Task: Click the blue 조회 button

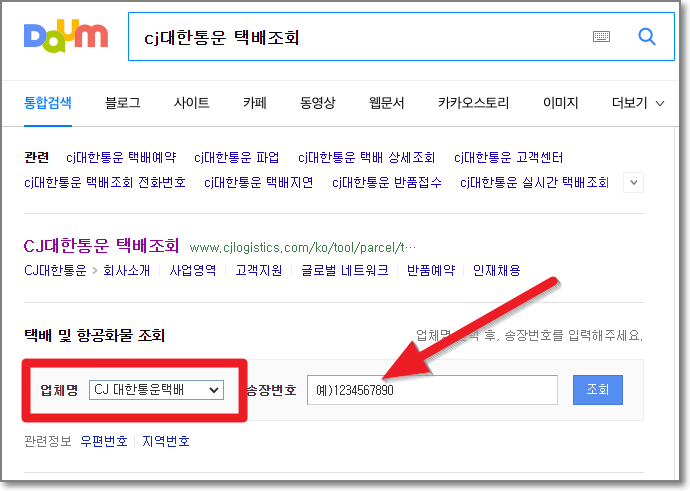Action: [598, 390]
